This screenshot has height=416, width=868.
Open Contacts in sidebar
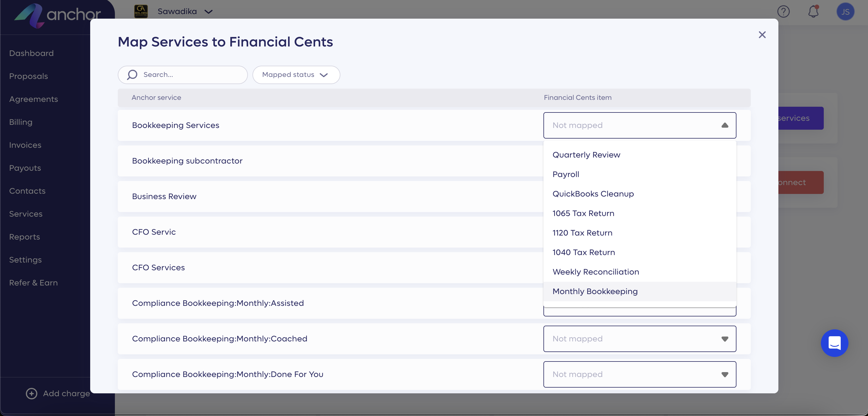point(27,191)
